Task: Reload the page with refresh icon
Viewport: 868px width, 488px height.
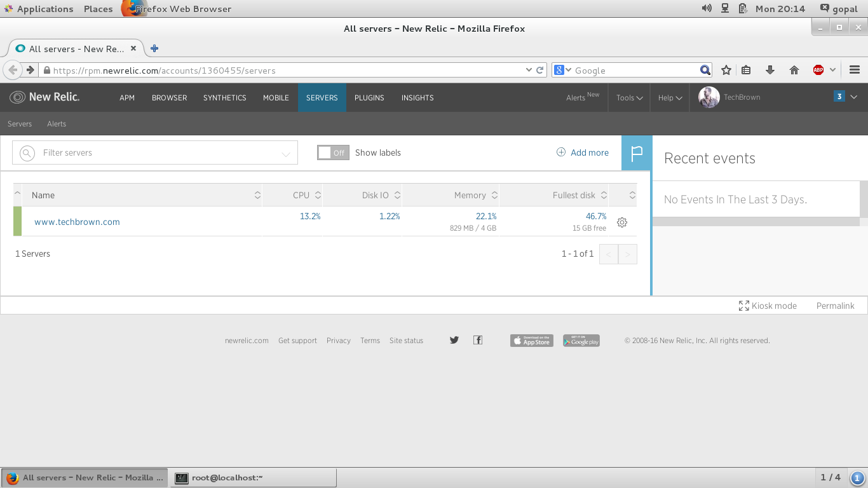Action: coord(540,70)
